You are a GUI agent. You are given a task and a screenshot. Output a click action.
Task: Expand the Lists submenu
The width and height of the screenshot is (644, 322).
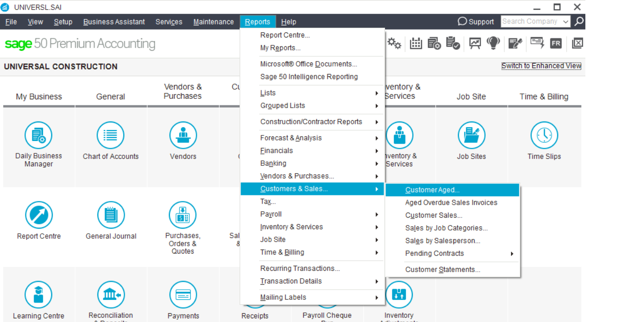(x=313, y=93)
